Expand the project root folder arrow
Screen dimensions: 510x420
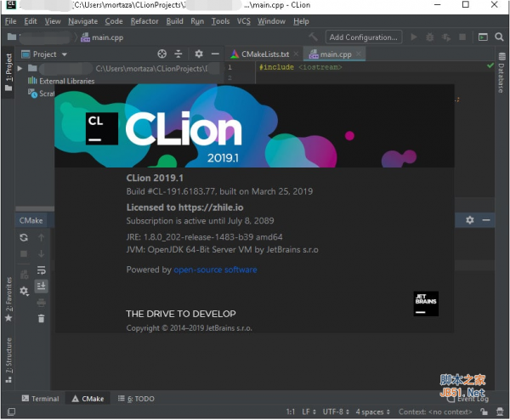pyautogui.click(x=20, y=68)
